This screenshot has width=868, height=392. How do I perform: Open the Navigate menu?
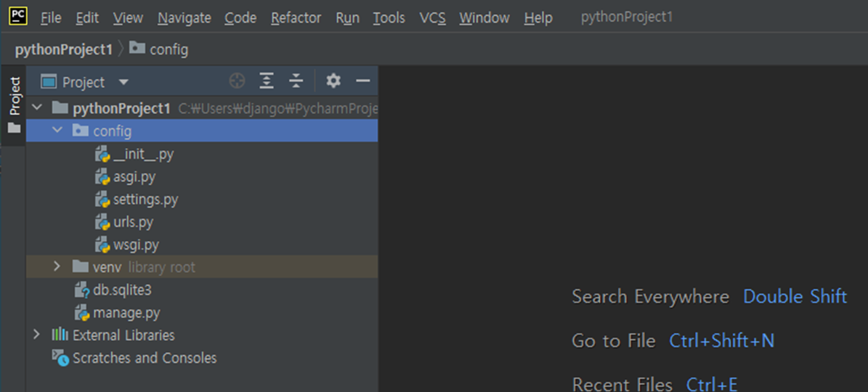184,17
